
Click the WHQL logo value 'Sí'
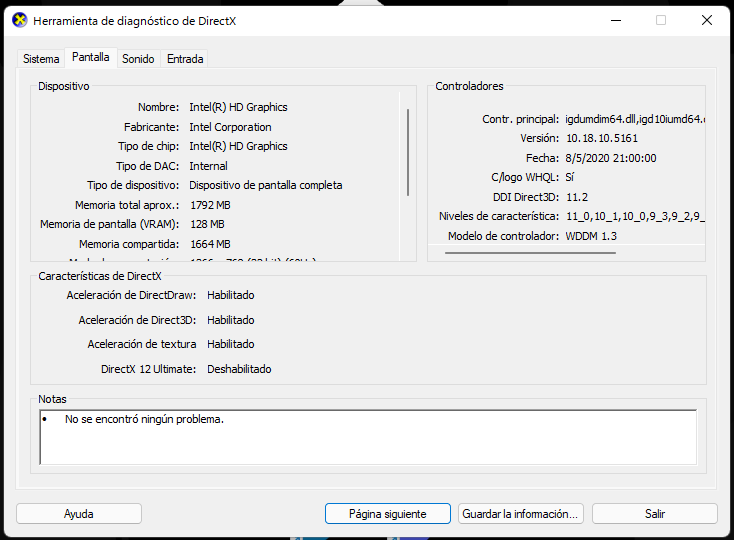click(569, 177)
